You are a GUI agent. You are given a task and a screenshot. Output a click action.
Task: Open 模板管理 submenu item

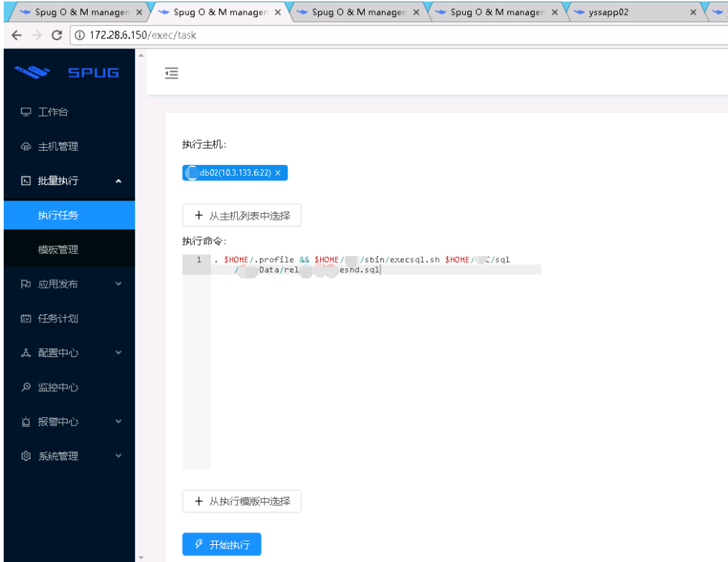click(x=69, y=249)
